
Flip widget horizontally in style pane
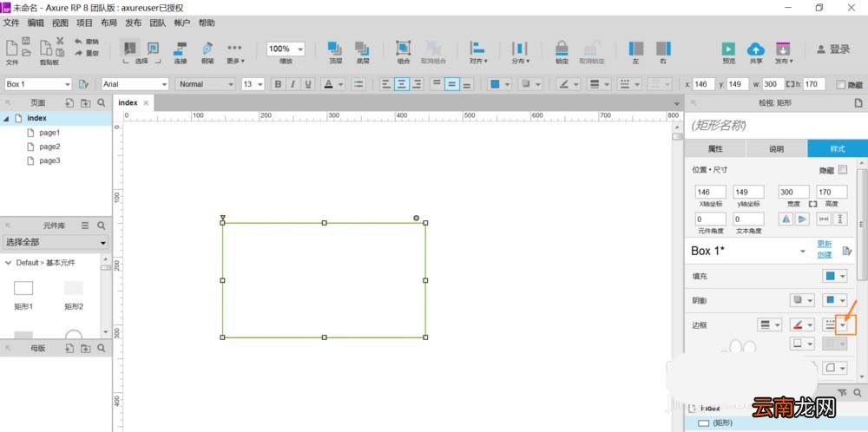pyautogui.click(x=786, y=219)
